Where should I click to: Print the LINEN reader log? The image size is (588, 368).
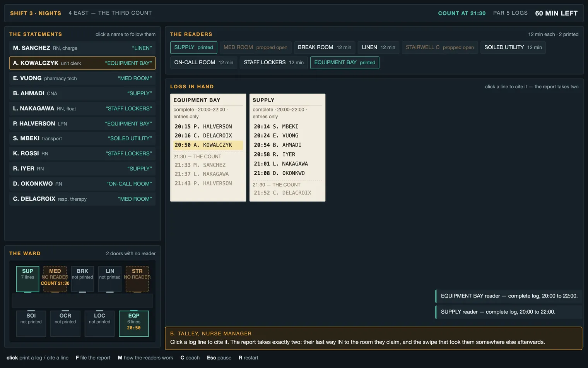click(378, 47)
